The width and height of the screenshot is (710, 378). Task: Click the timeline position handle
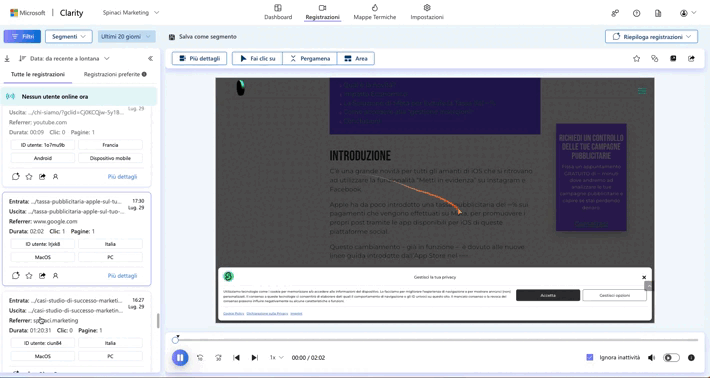(x=175, y=340)
